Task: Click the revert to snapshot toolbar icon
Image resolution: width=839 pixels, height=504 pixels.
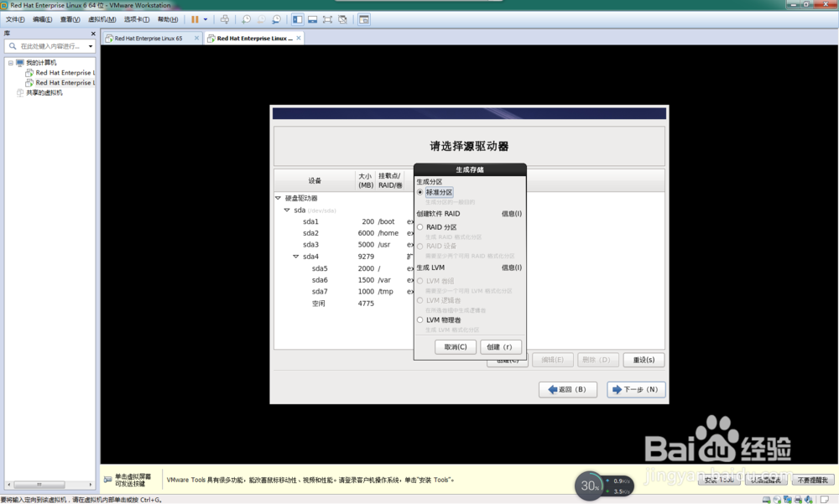Action: pyautogui.click(x=261, y=19)
